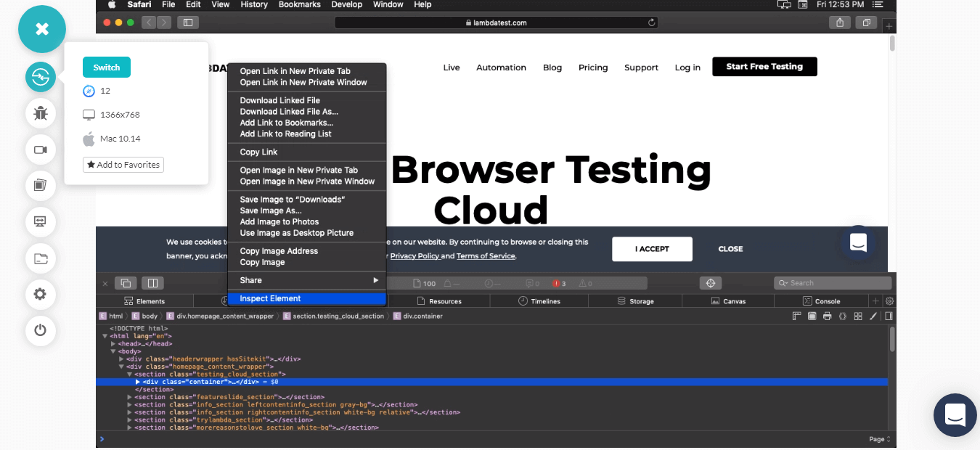
Task: Click the change resolution monitor icon
Action: [41, 221]
